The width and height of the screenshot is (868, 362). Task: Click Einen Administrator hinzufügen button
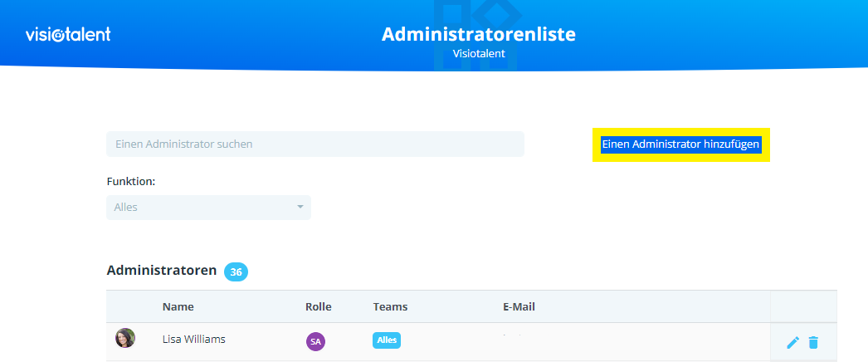click(x=680, y=144)
